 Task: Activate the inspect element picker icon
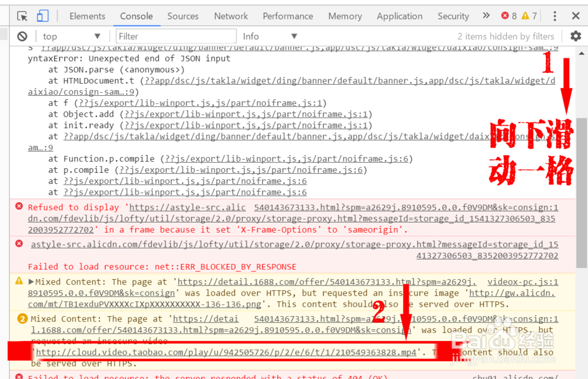click(x=22, y=16)
